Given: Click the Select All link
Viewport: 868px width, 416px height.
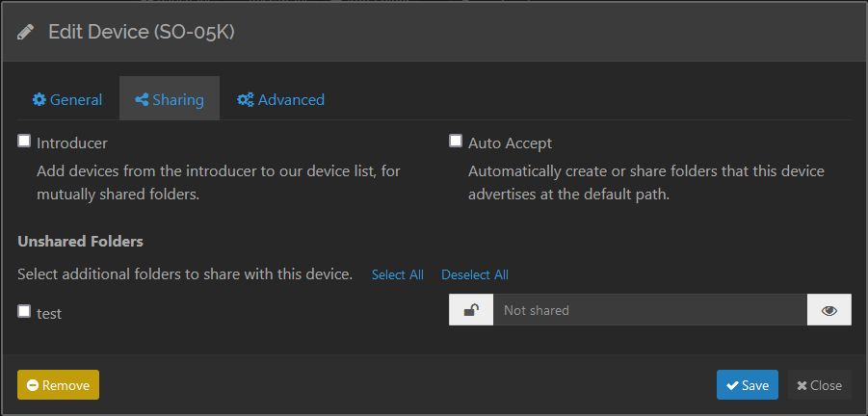Looking at the screenshot, I should coord(397,274).
